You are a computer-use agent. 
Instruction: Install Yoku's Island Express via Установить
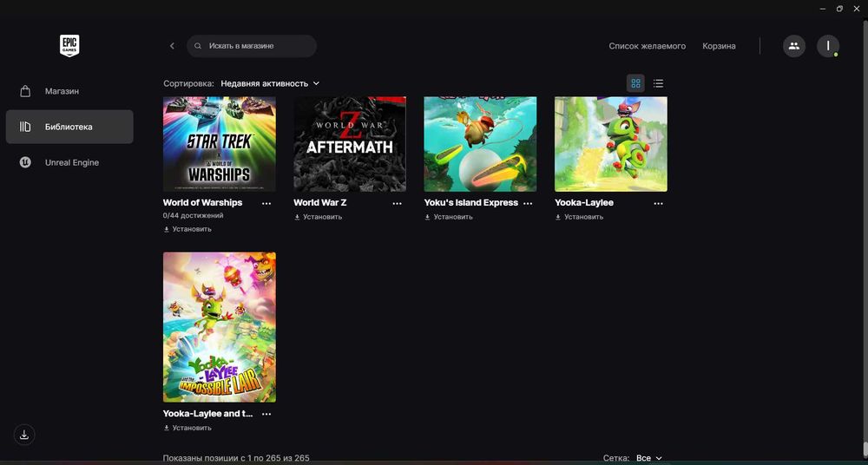pos(449,217)
